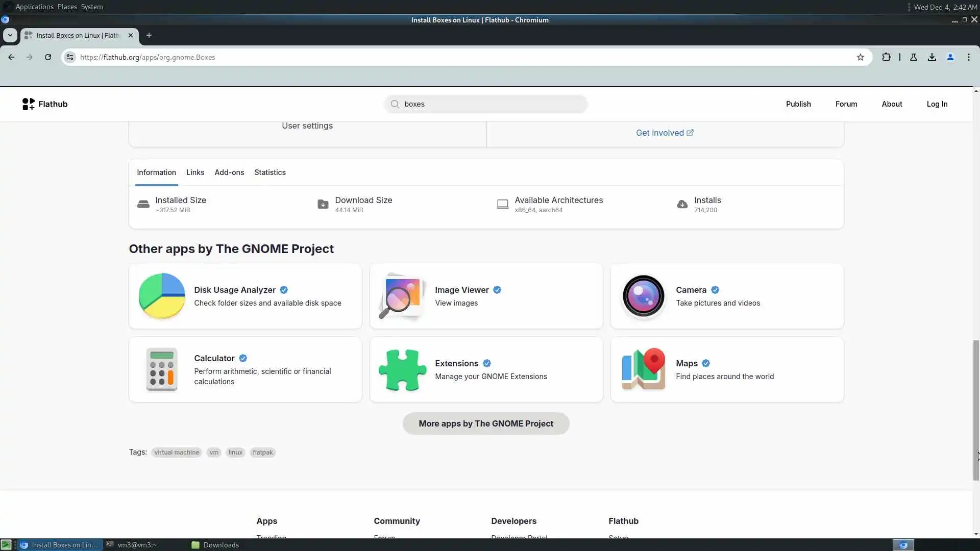Click More apps by The GNOME Project
Image resolution: width=980 pixels, height=551 pixels.
(486, 423)
